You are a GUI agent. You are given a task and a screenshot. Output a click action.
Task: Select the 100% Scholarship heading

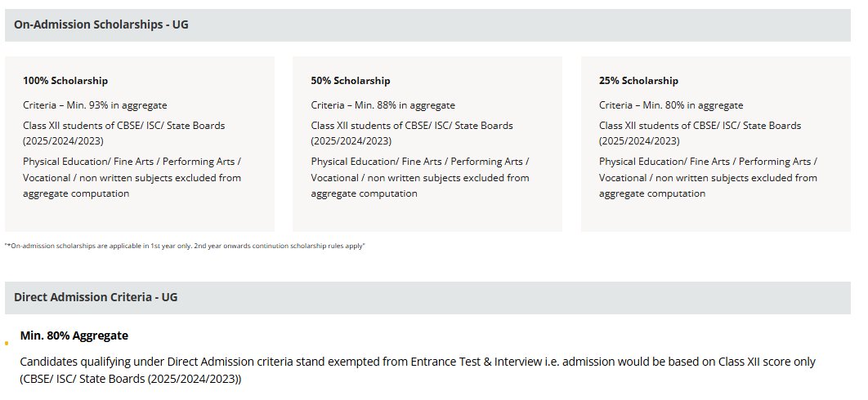point(65,81)
